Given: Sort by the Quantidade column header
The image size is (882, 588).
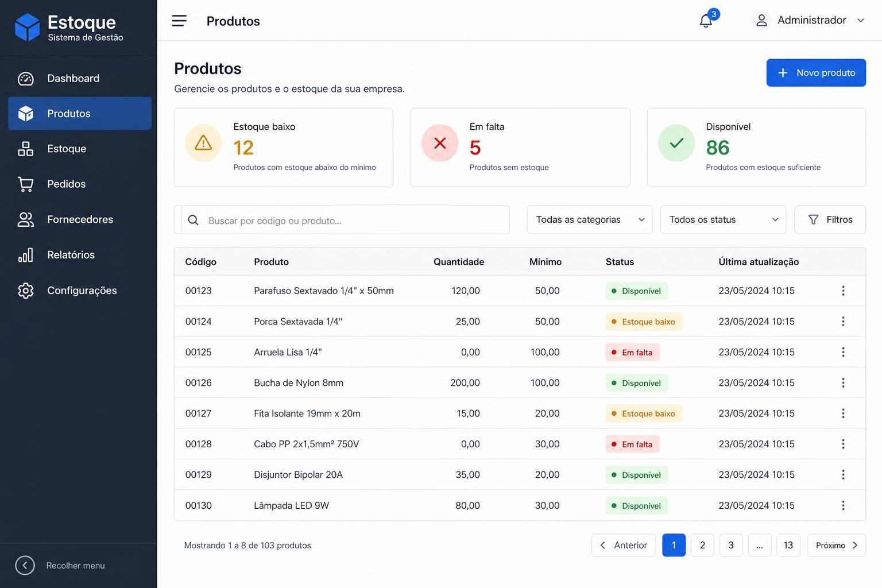Looking at the screenshot, I should [x=459, y=262].
